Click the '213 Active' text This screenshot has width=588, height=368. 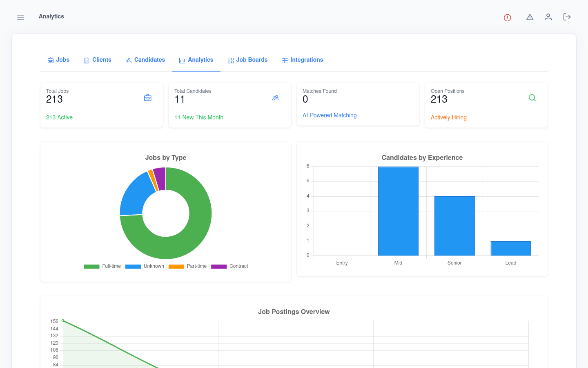59,117
